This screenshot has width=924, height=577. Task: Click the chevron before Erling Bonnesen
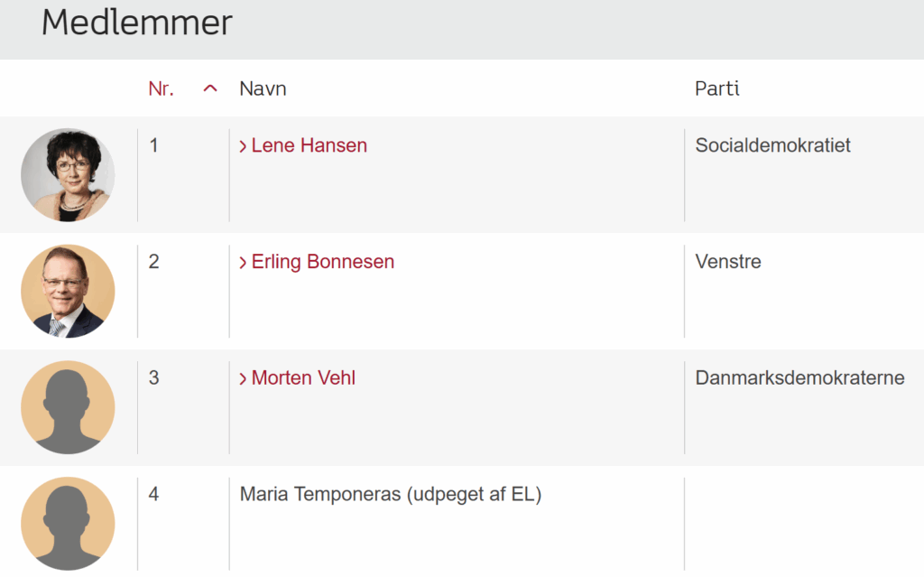tap(243, 263)
